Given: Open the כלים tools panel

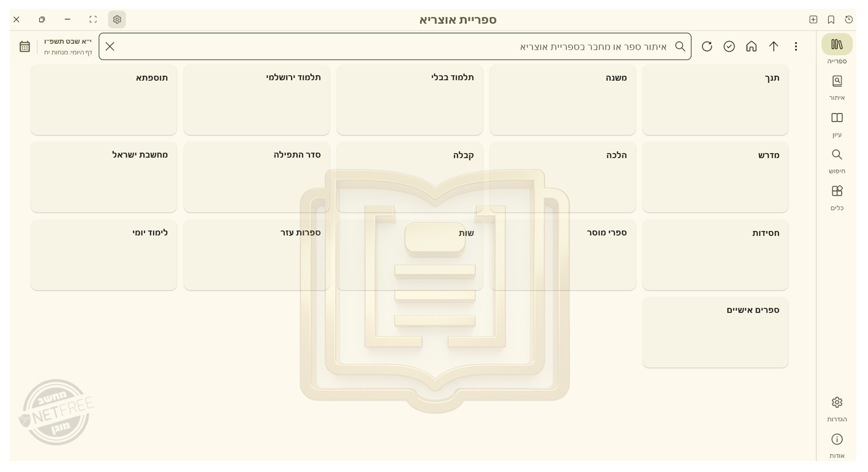Looking at the screenshot, I should pyautogui.click(x=837, y=192).
